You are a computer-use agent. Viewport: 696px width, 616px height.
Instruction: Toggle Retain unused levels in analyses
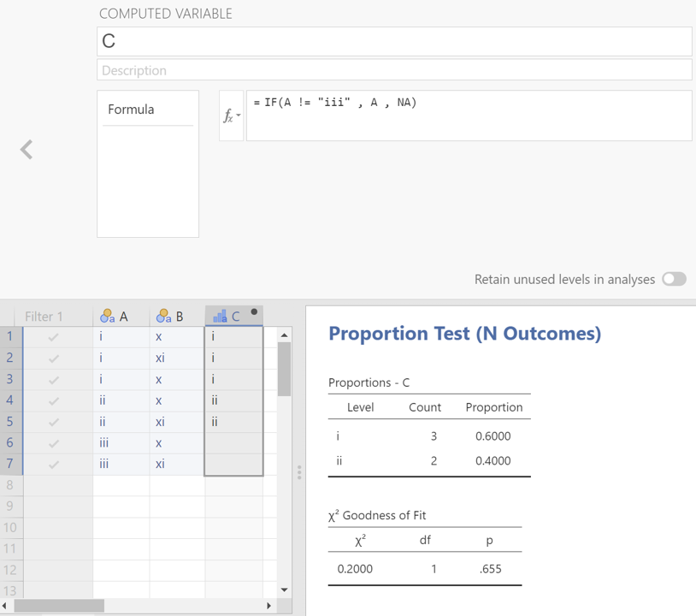(x=674, y=279)
